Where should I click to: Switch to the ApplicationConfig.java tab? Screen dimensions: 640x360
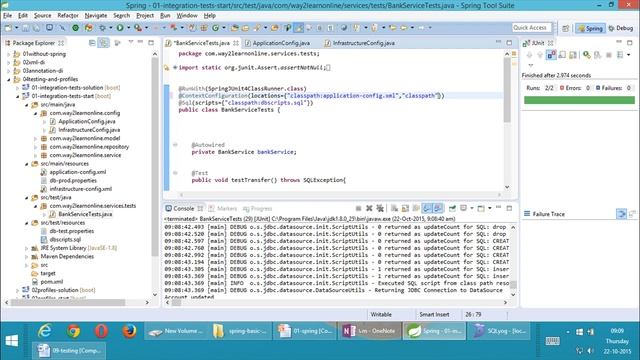click(x=278, y=43)
